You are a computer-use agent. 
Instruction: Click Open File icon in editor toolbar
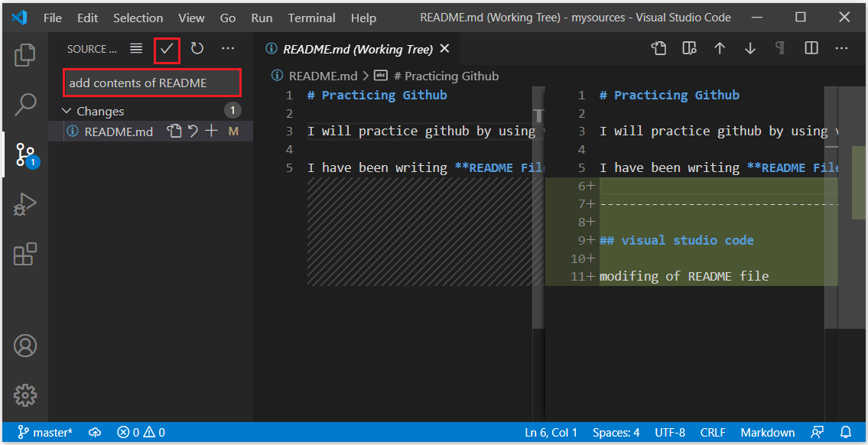tap(658, 49)
